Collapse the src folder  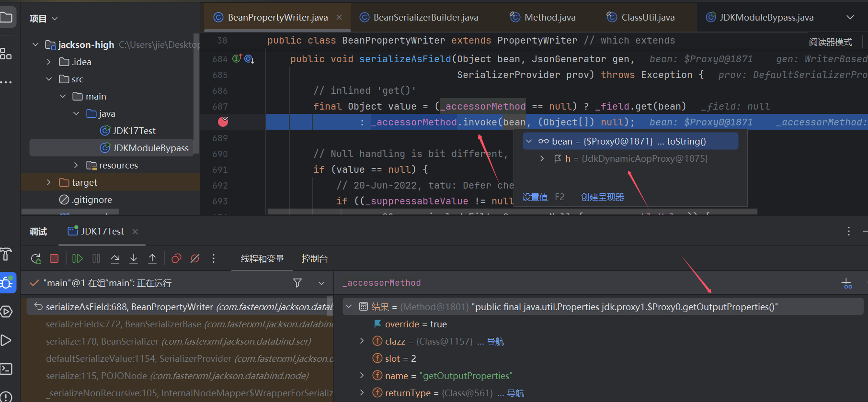tap(49, 79)
